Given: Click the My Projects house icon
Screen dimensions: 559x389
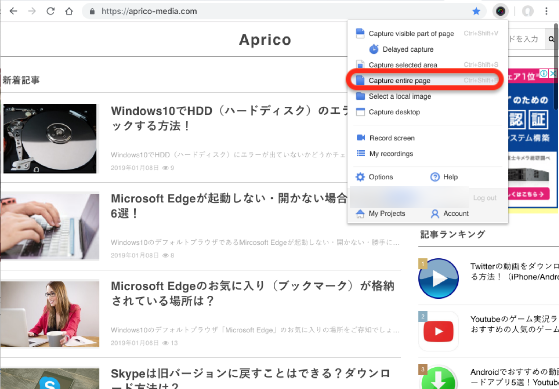Looking at the screenshot, I should click(360, 214).
